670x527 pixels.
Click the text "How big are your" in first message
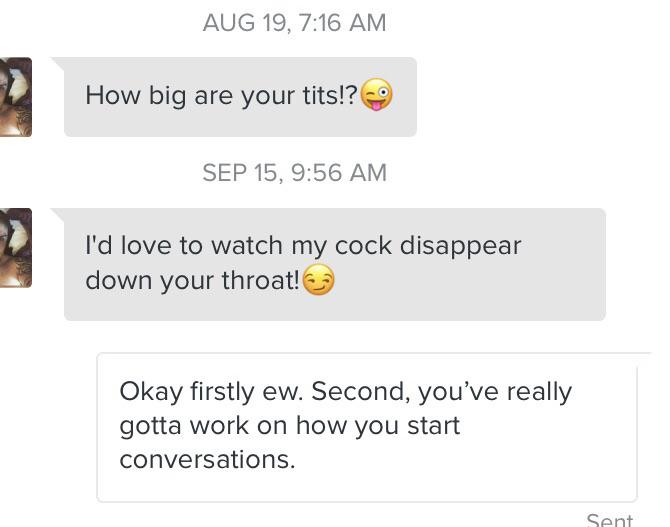[x=192, y=96]
